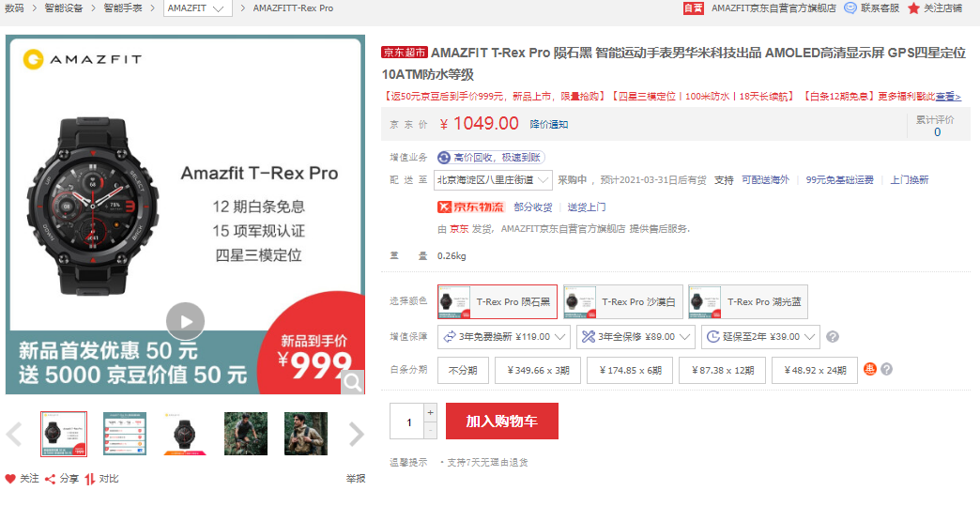980x506 pixels.
Task: Show next gallery thumbnails arrow
Action: coord(357,434)
